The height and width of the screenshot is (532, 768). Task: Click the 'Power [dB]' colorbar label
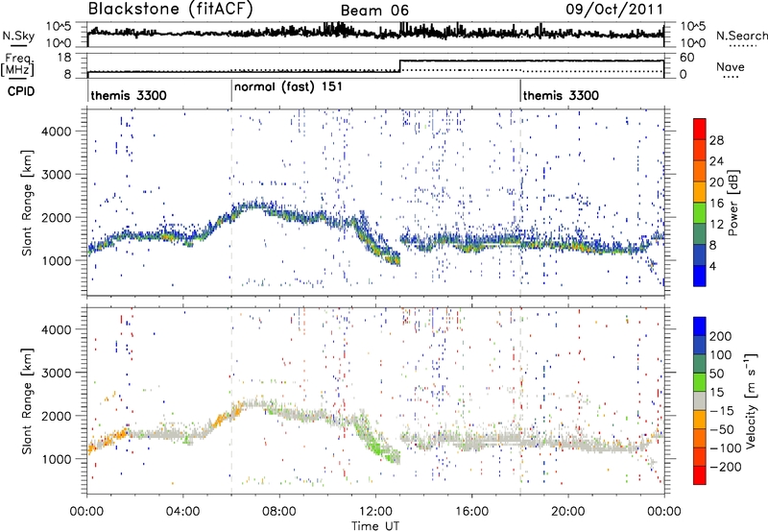(733, 203)
